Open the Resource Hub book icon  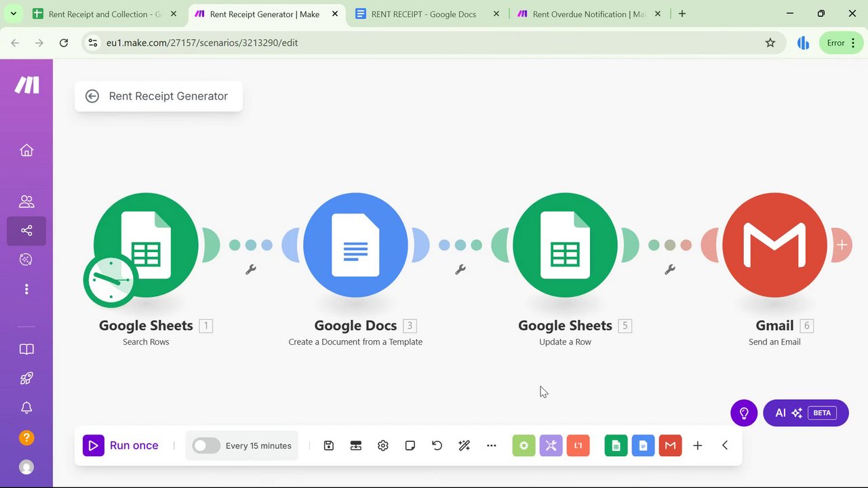pos(26,349)
